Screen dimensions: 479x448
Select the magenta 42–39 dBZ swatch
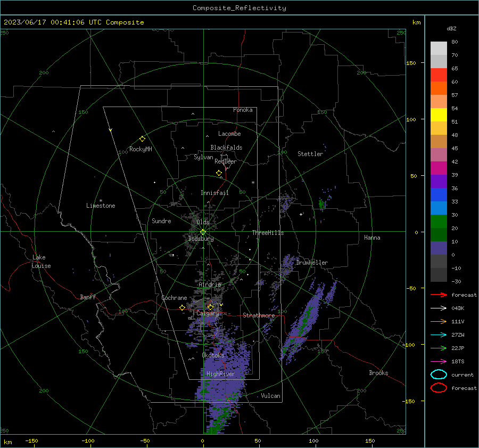[439, 168]
